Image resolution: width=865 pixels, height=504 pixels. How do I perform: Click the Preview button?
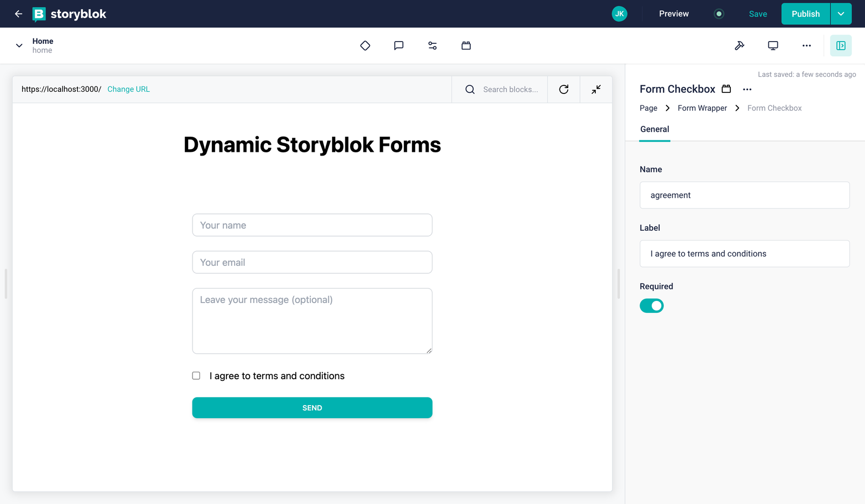coord(674,14)
